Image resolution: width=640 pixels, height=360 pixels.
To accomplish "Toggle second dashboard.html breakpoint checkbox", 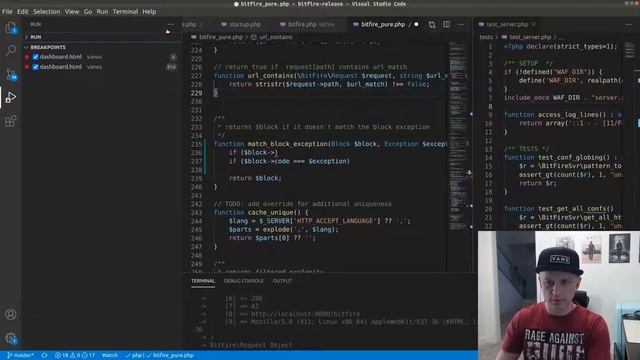I will [x=36, y=67].
